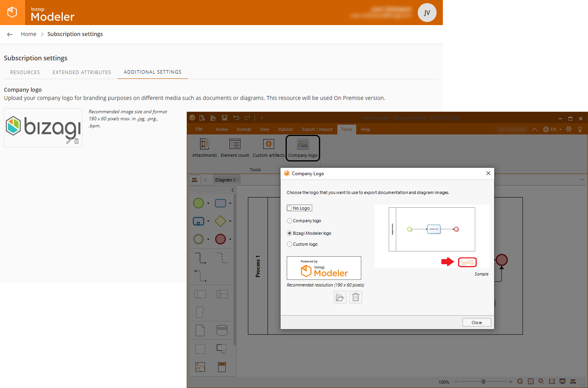Click the JV user avatar

click(427, 13)
